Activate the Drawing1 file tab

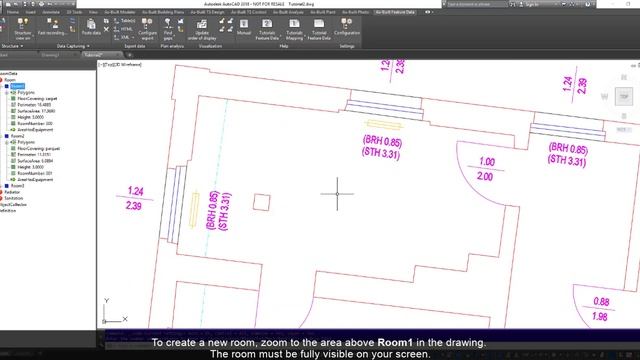point(50,55)
